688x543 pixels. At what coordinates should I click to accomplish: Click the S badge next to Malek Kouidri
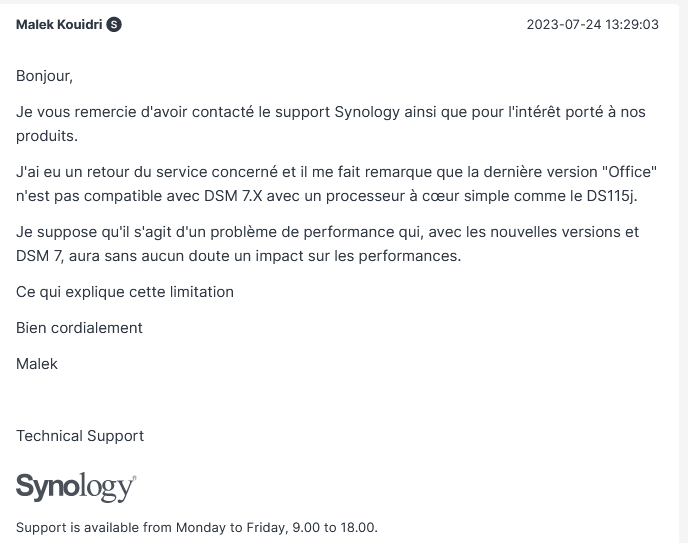(x=114, y=24)
